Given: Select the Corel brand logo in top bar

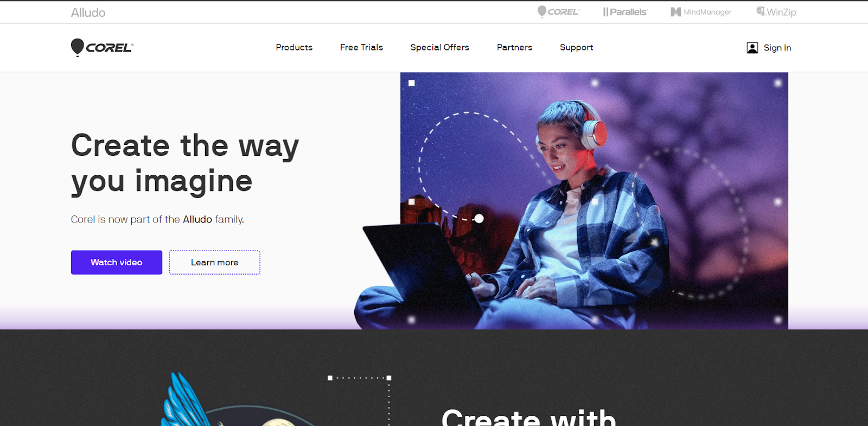Looking at the screenshot, I should [558, 12].
